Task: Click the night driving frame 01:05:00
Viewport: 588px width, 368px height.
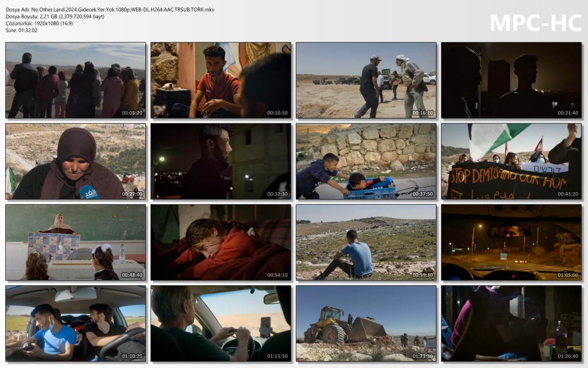Action: pos(511,243)
